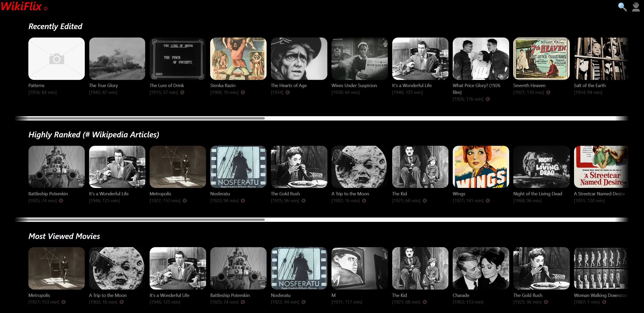The image size is (644, 313).
Task: Click silent-film icon beside Seventh Heaven duration
Action: coord(548,92)
